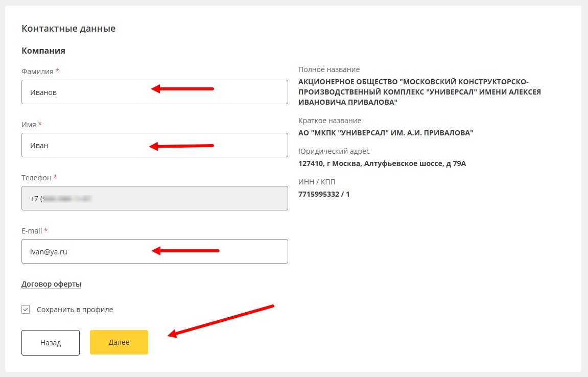Click the Краткое название label
This screenshot has height=377, width=588.
[330, 121]
